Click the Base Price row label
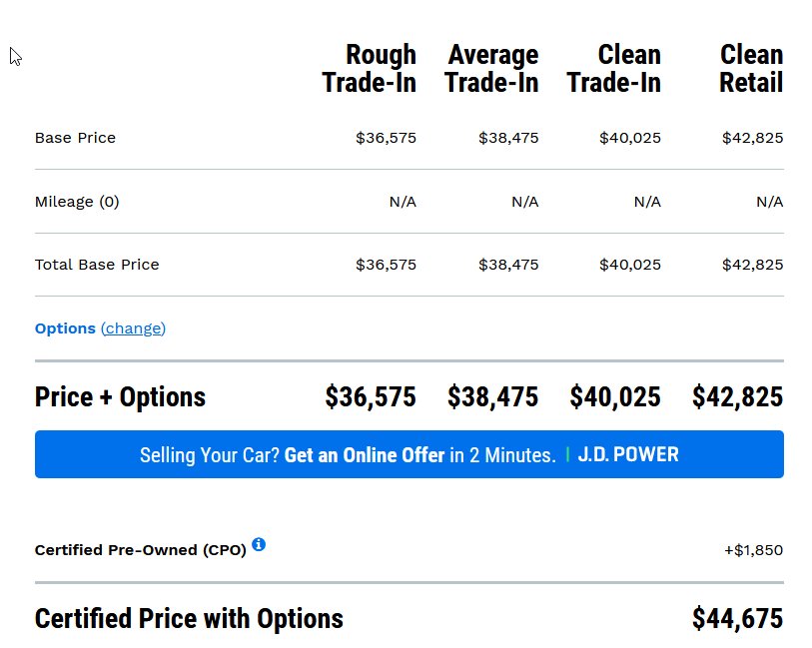812x648 pixels. [75, 138]
